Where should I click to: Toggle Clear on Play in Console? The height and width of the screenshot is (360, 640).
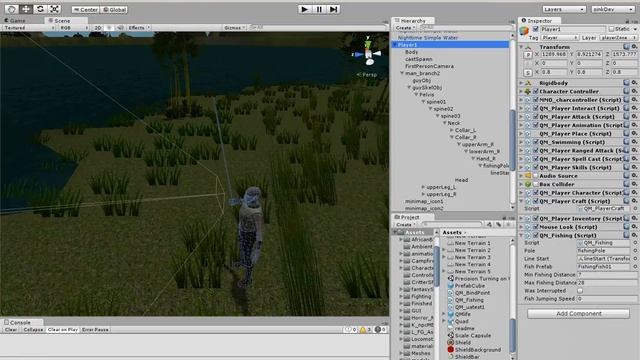62,329
